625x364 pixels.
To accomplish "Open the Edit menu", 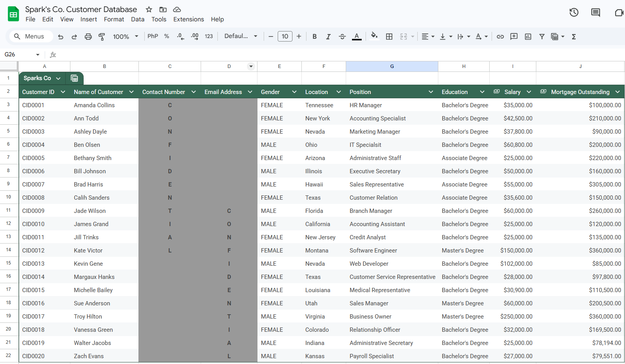I will [x=48, y=19].
